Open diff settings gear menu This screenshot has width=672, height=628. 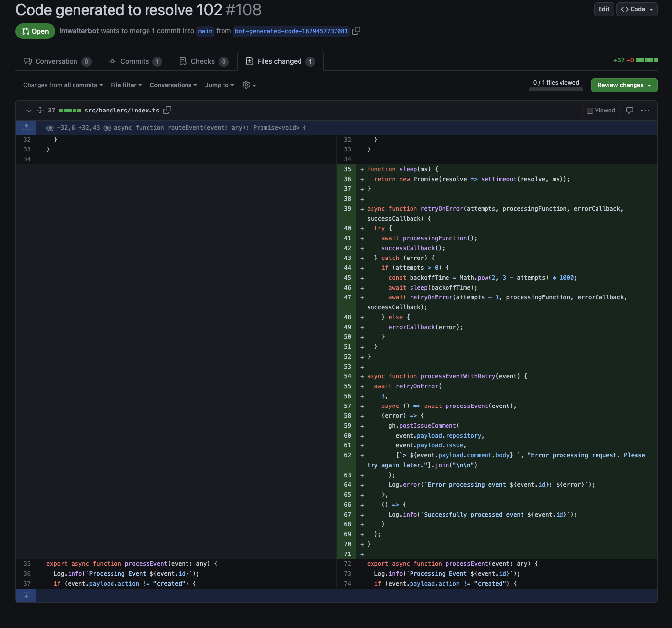click(x=249, y=85)
